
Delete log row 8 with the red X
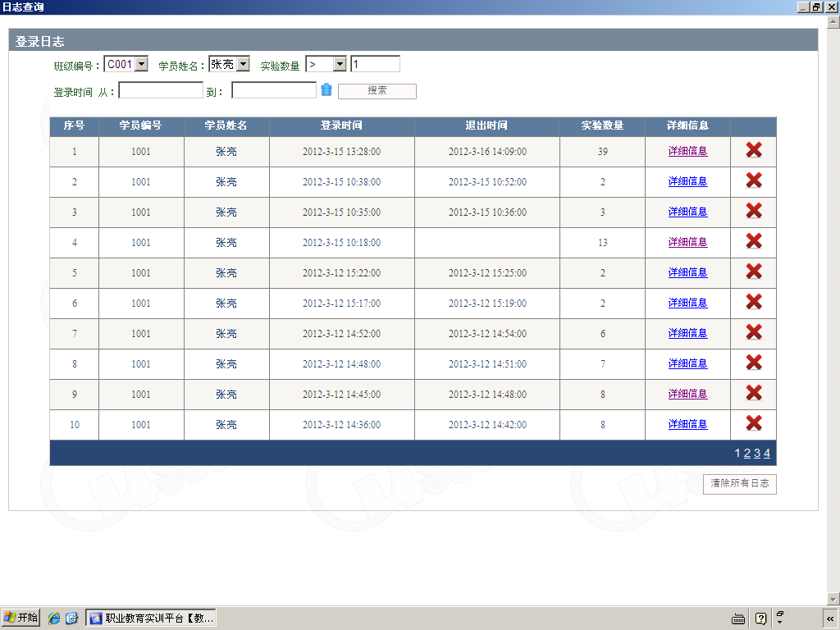tap(753, 363)
